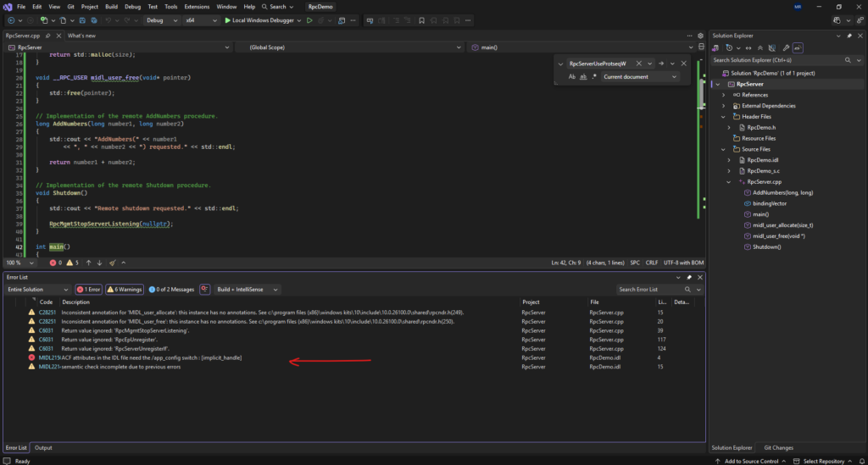Go to next issue arrow in editor status
The image size is (868, 465).
(100, 263)
